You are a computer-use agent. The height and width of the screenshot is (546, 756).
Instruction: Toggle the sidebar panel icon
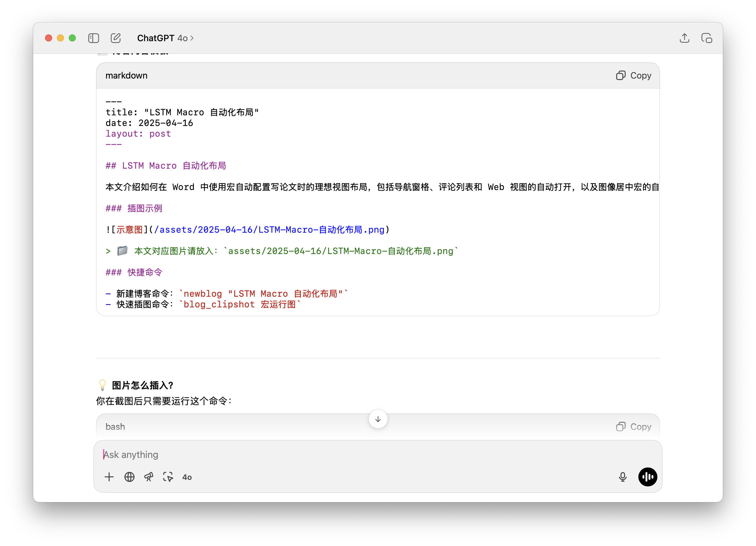point(93,38)
